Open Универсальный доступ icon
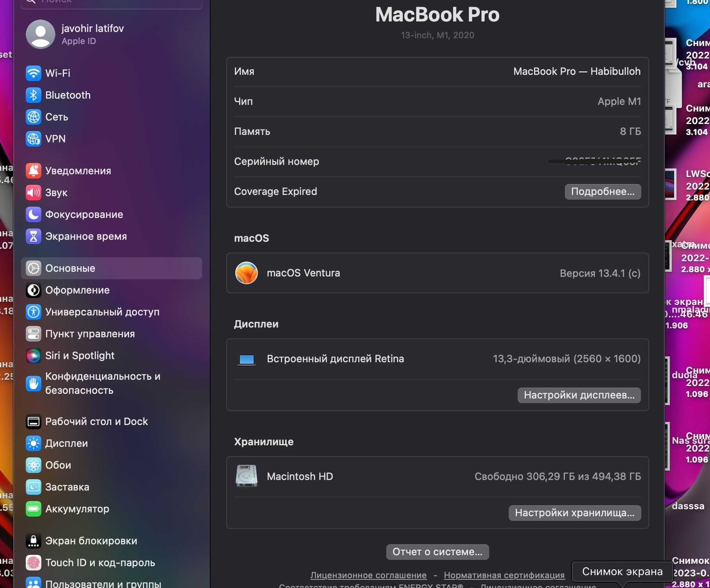The width and height of the screenshot is (710, 588). [x=34, y=312]
